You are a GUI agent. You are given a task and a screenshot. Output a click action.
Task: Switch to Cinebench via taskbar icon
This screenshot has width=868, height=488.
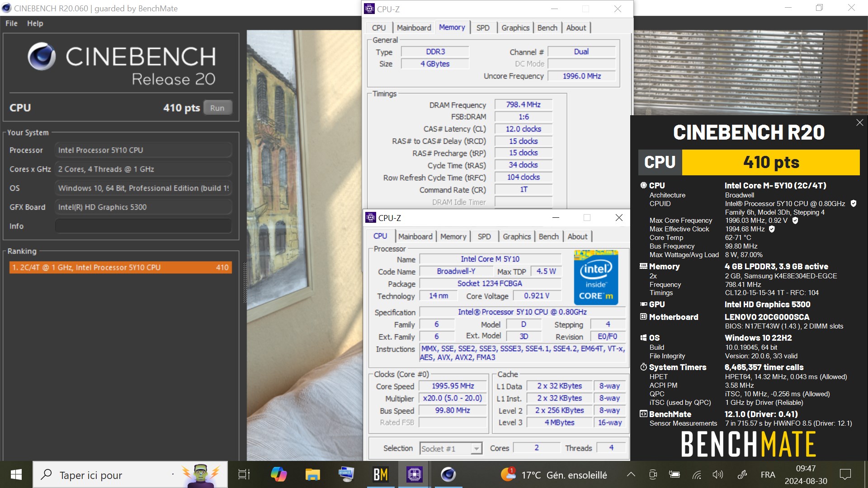pos(448,474)
